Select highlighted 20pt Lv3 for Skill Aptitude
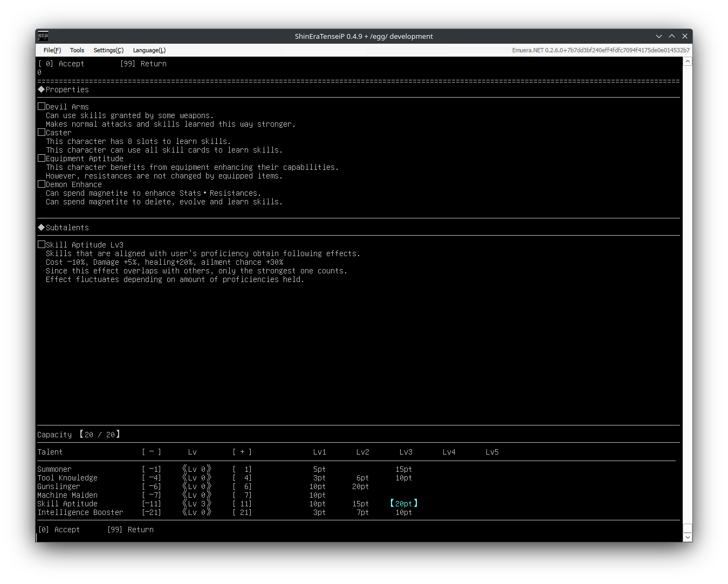 404,504
